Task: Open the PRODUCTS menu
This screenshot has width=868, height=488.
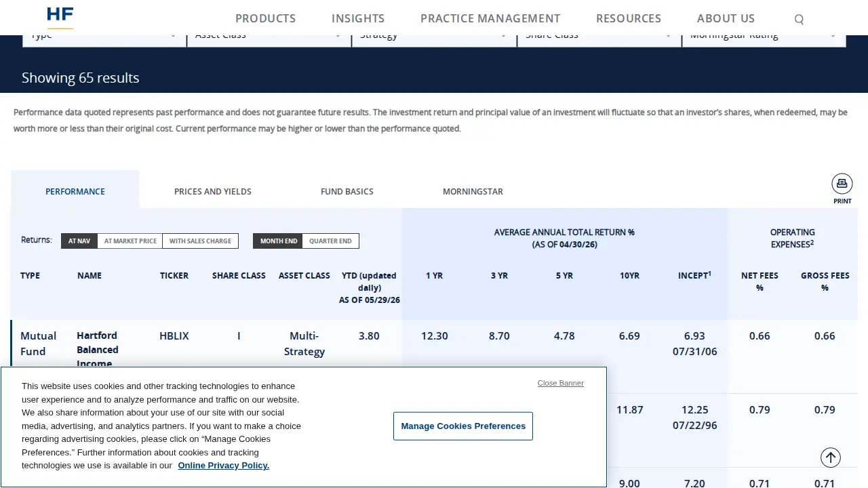Action: pos(265,18)
